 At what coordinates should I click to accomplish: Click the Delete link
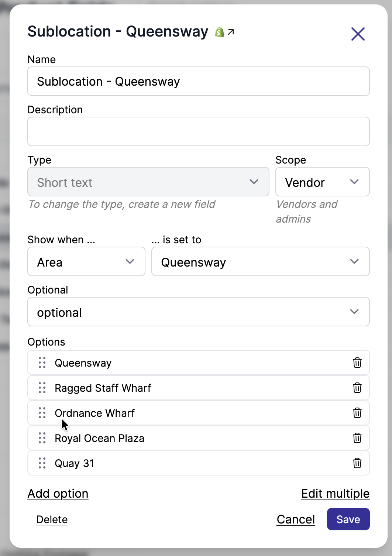[x=52, y=519]
